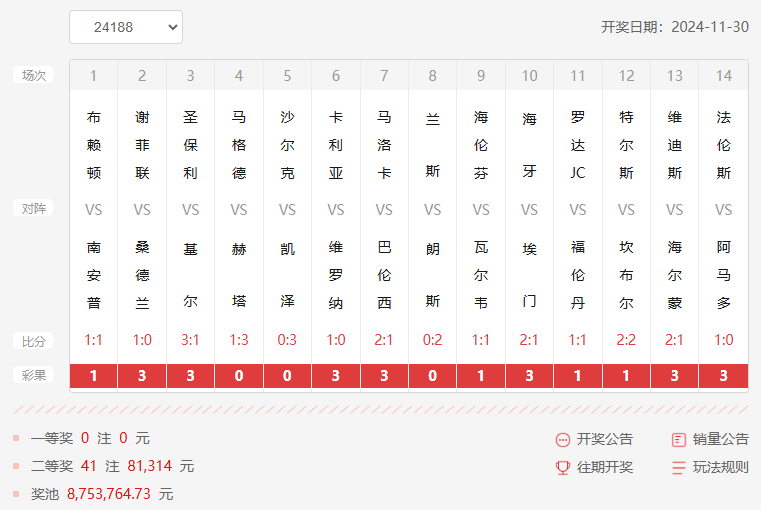Image resolution: width=761 pixels, height=510 pixels.
Task: Open the 销量公告 link
Action: (x=720, y=439)
